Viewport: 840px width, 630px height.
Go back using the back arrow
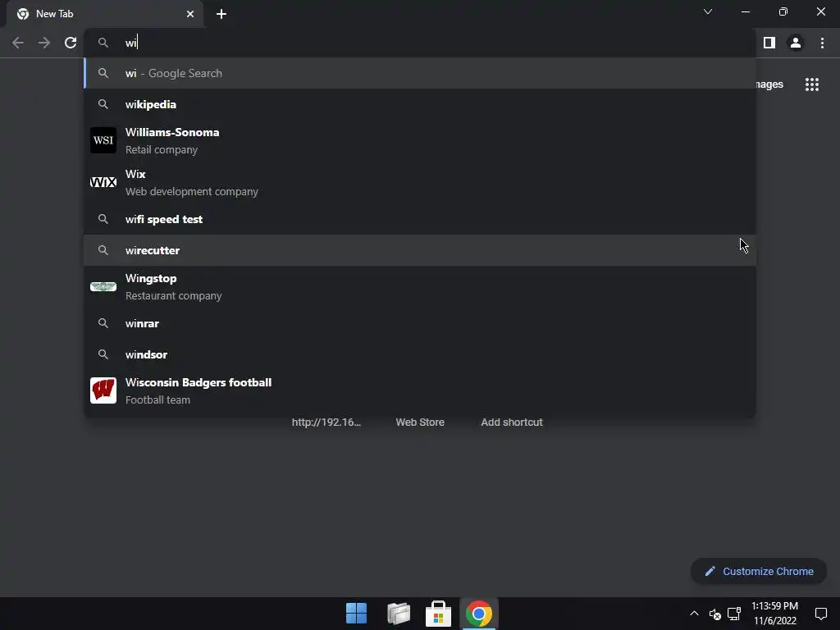18,43
